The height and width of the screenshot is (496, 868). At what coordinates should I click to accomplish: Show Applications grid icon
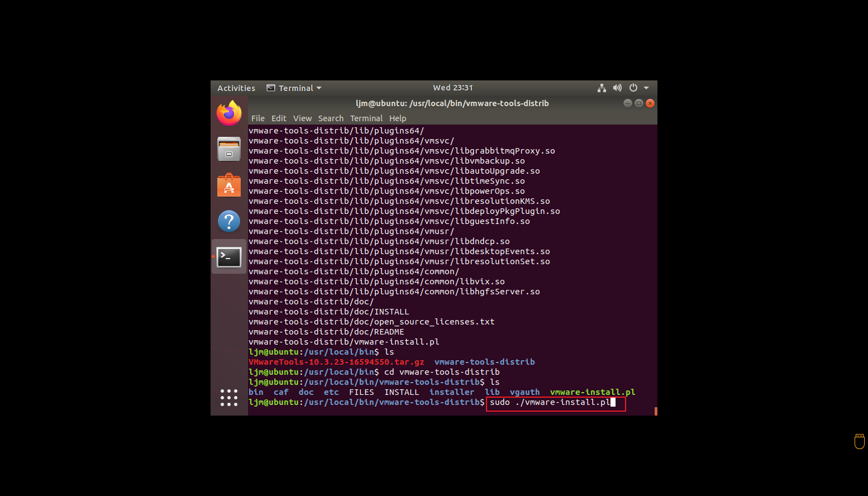pos(229,398)
